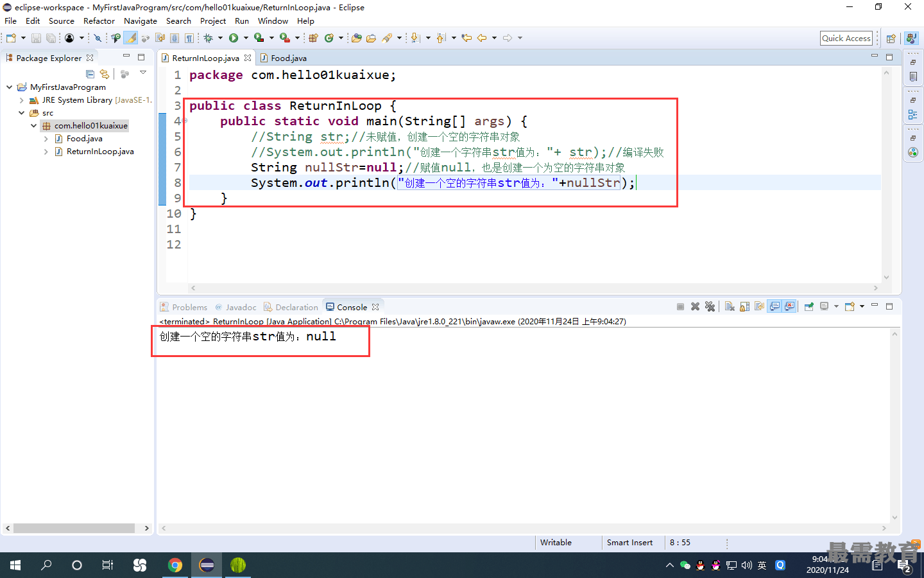Click the Next Annotation icon
924x578 pixels.
click(415, 38)
